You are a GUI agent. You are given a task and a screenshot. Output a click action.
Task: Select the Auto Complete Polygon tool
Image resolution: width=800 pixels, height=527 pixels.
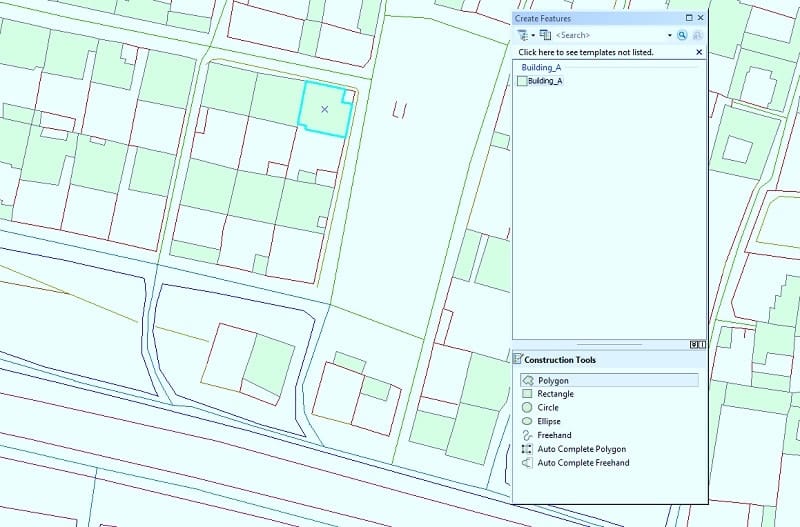pos(581,450)
